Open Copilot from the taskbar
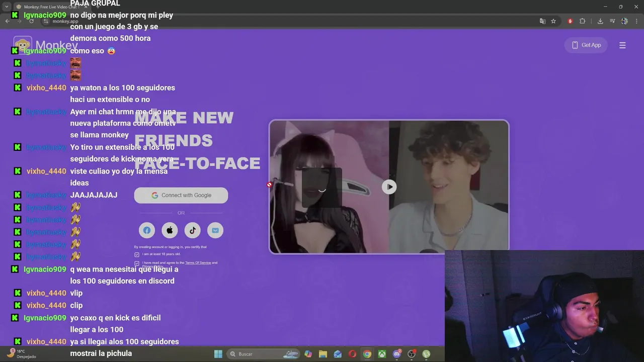 pos(308,354)
